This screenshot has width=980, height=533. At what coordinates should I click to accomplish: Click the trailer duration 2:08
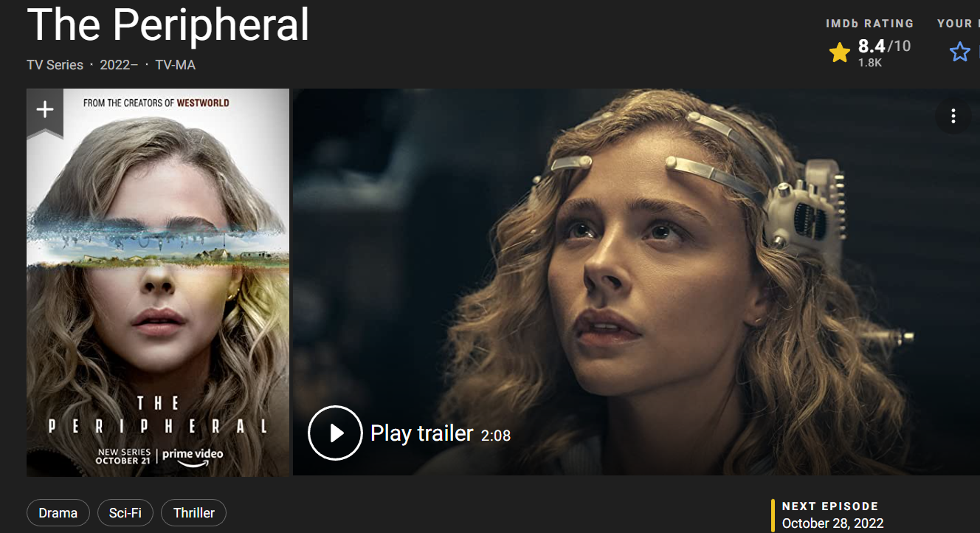[x=496, y=436]
